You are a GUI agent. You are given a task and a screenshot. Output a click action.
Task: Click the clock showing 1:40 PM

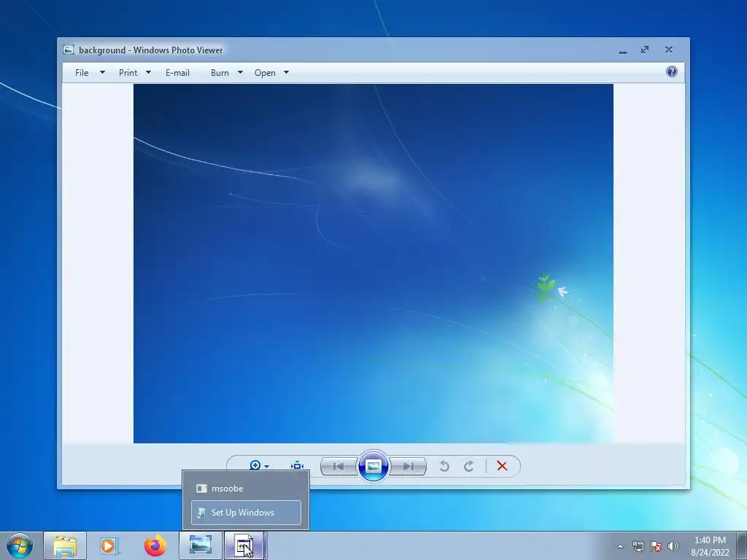[x=710, y=545]
